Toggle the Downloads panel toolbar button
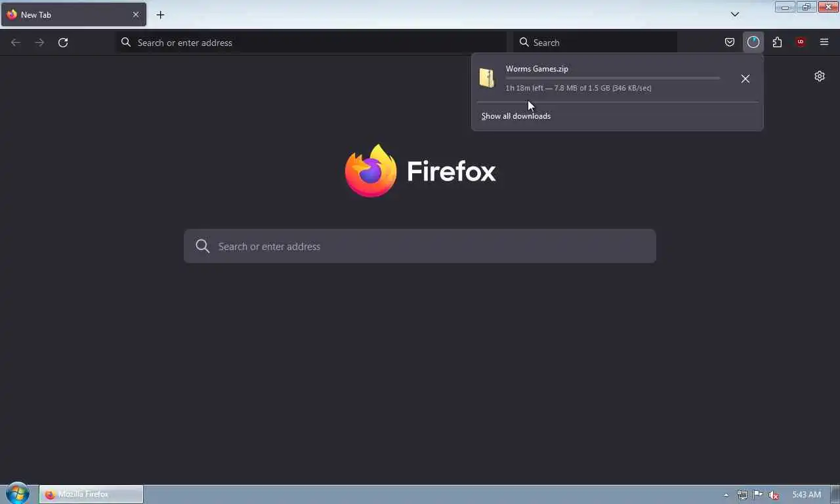The image size is (840, 504). point(753,43)
